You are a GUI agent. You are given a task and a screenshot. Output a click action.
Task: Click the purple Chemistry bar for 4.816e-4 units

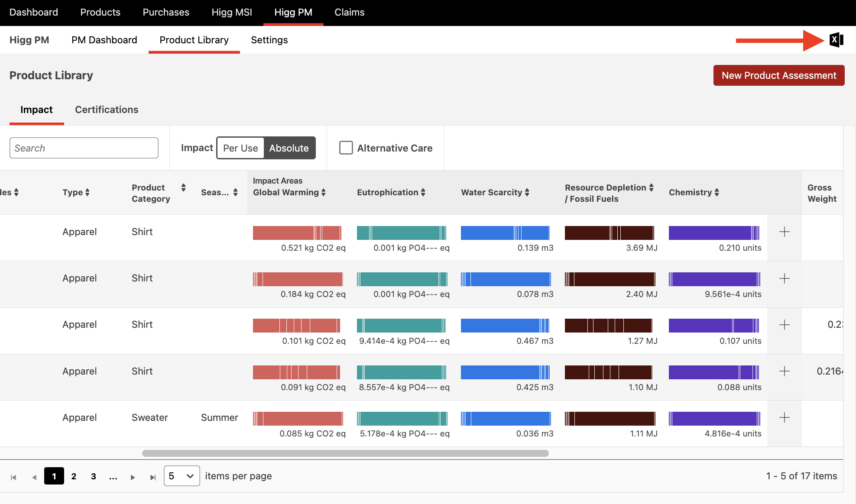click(x=714, y=419)
